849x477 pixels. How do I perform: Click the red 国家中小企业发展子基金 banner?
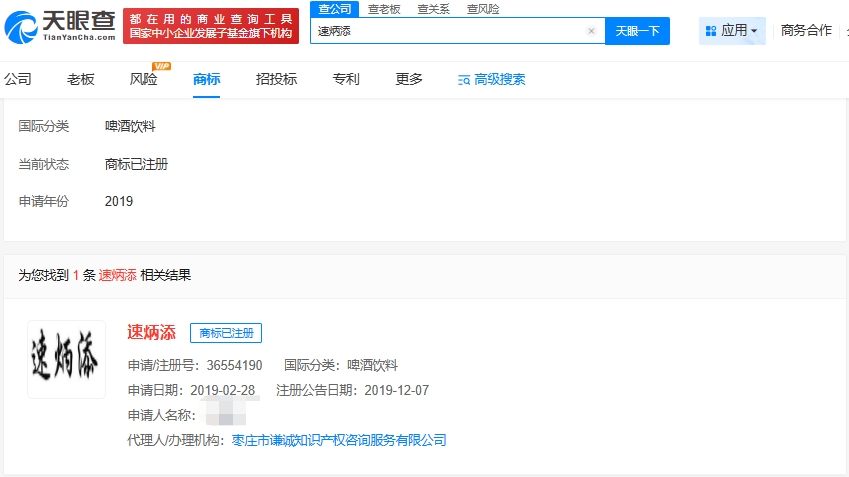tap(211, 25)
